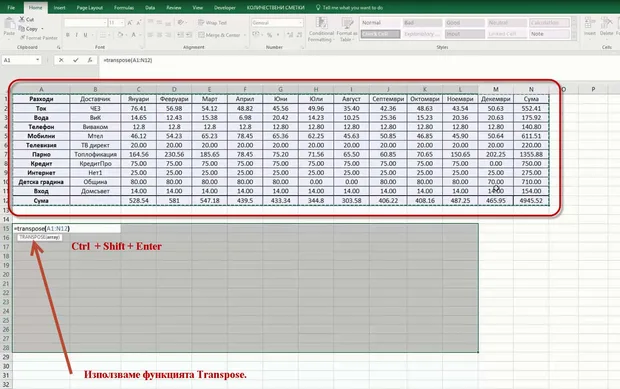The width and height of the screenshot is (620, 389).
Task: Switch to the Data tab
Action: 150,8
